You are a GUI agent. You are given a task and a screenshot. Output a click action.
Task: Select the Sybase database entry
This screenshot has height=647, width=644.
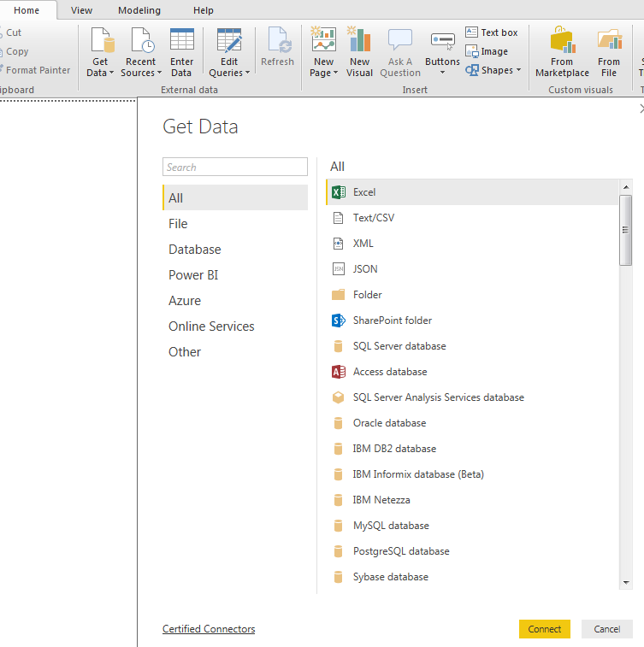pyautogui.click(x=472, y=576)
